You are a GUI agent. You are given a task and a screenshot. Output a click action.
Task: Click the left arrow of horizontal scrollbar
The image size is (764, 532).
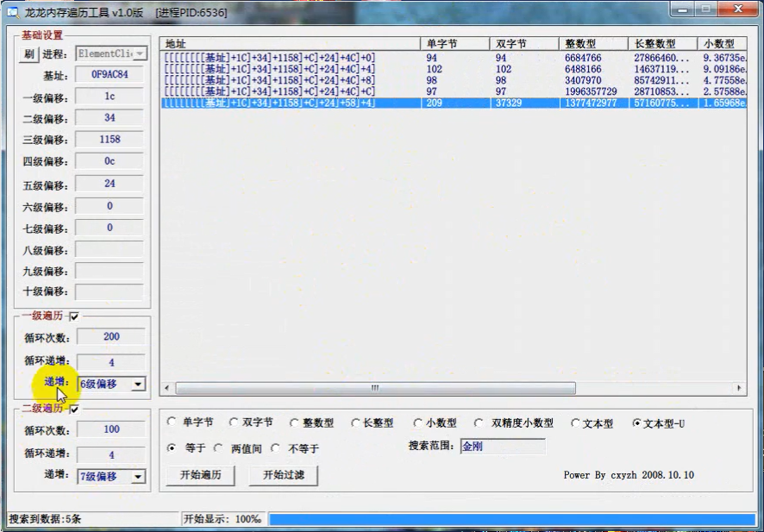(167, 388)
